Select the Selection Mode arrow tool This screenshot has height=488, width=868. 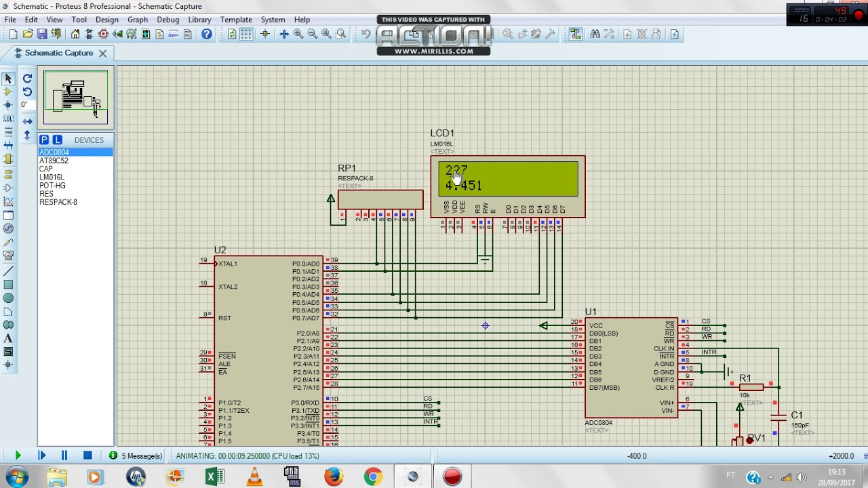tap(8, 79)
